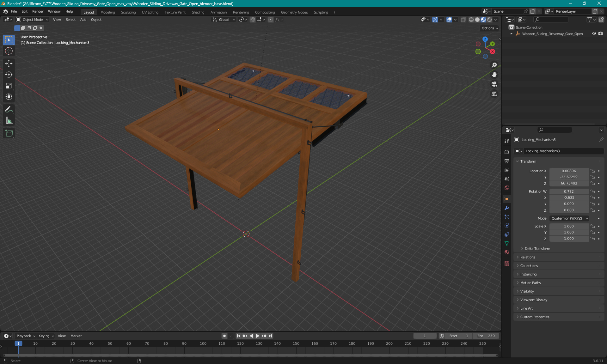Select the Move tool in toolbar
Image resolution: width=607 pixels, height=364 pixels.
pos(9,63)
